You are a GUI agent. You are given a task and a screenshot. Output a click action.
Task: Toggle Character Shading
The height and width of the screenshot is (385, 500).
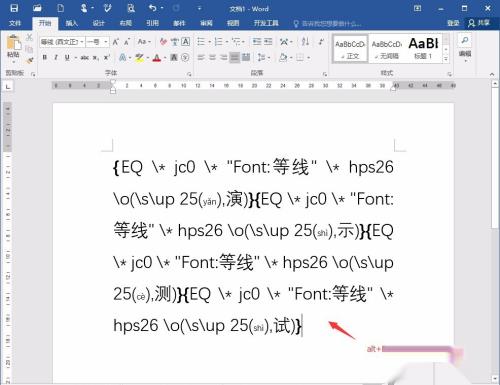click(x=174, y=58)
